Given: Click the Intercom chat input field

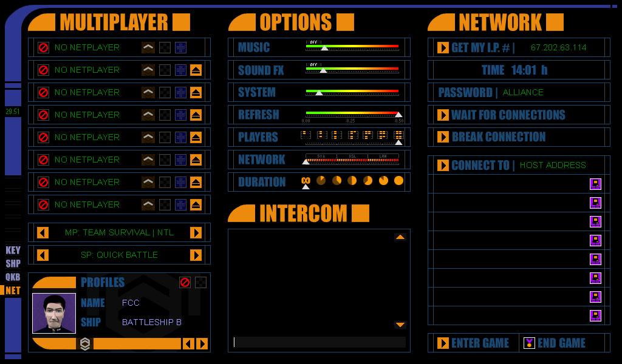Looking at the screenshot, I should click(320, 342).
